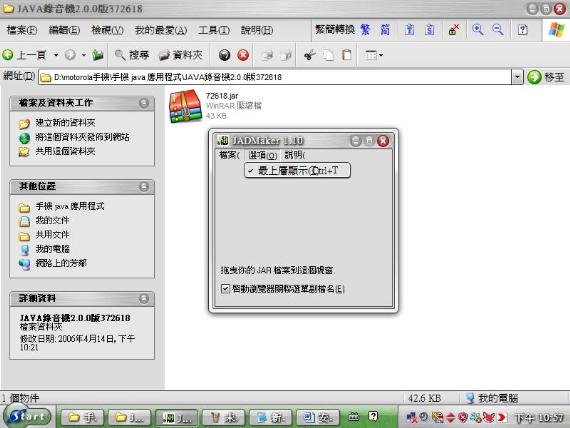The image size is (570, 428).
Task: Click the 移至 go button
Action: [546, 77]
